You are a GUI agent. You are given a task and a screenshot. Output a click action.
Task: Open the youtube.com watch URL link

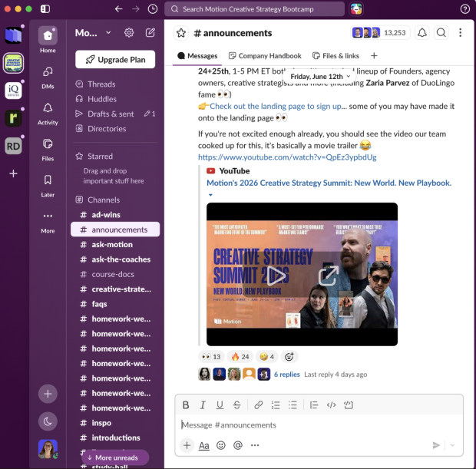click(x=287, y=157)
